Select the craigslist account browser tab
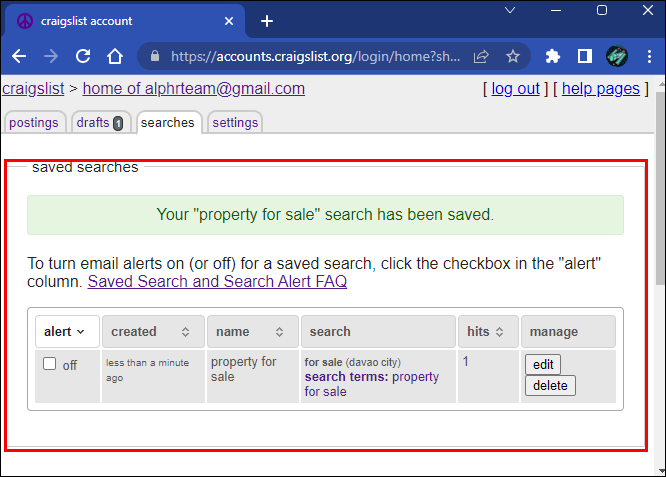Screen dimensions: 666x477 pyautogui.click(x=123, y=21)
